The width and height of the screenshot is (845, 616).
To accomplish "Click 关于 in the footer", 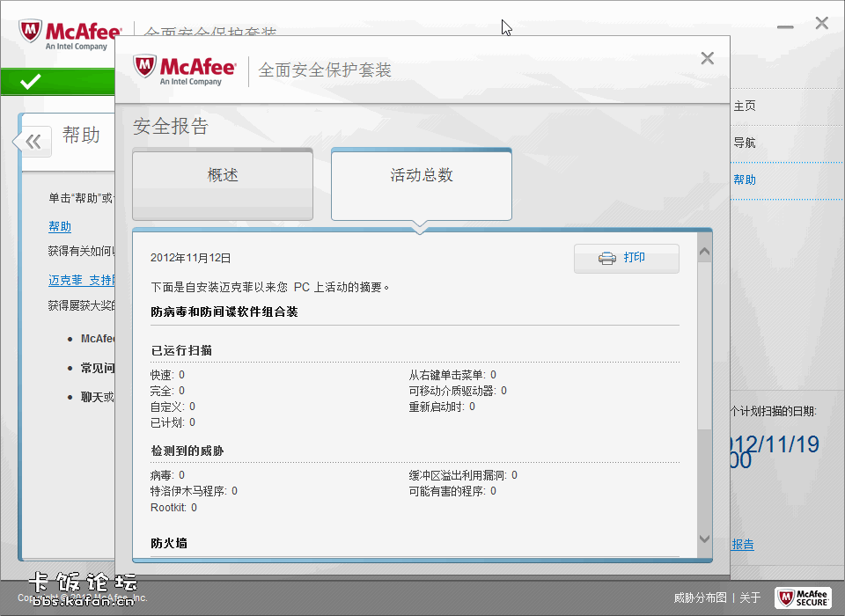I will coord(750,598).
